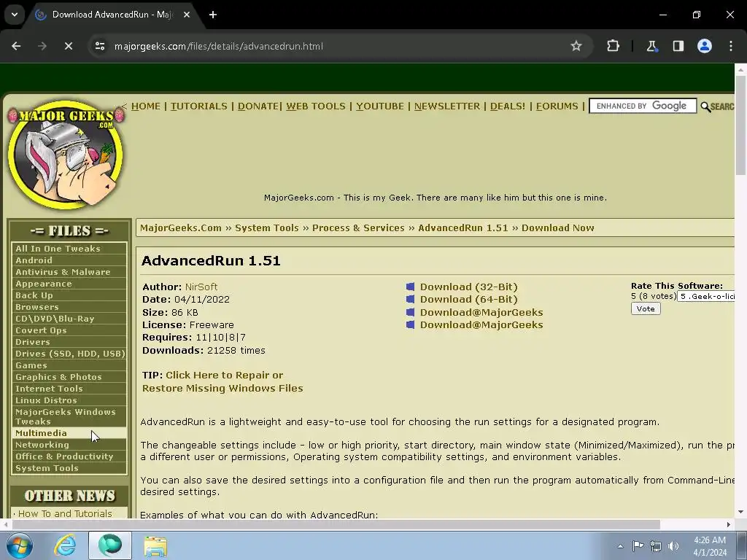Open site information icon in address bar

[100, 46]
